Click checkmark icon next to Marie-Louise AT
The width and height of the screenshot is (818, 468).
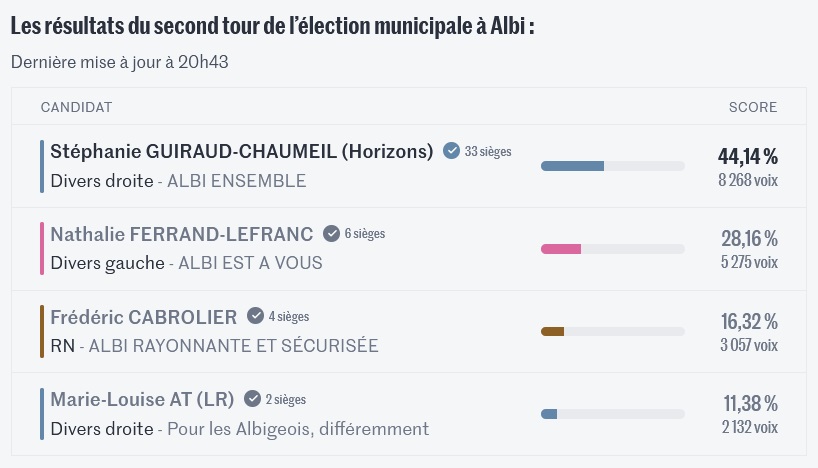tap(252, 399)
